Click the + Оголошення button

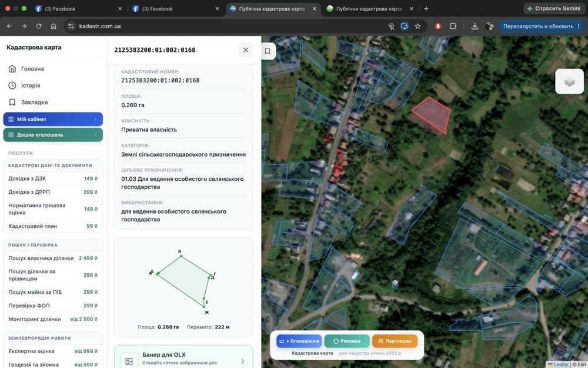pyautogui.click(x=299, y=341)
